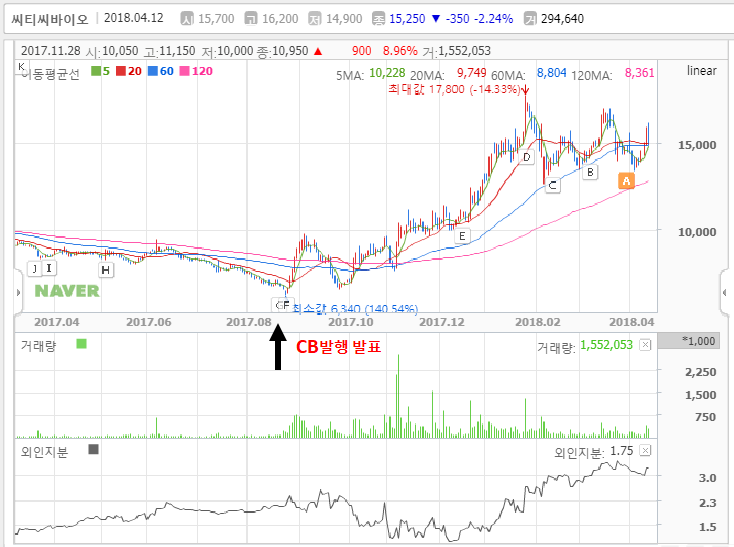Click the 2017.10 date axis label
The image size is (734, 547).
pyautogui.click(x=351, y=322)
